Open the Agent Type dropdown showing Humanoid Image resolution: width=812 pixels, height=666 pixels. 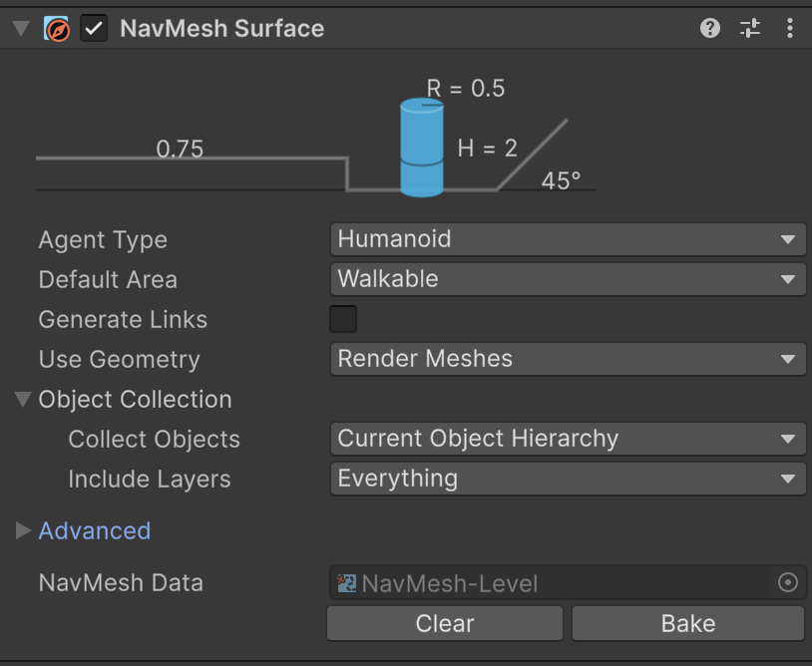[x=567, y=239]
